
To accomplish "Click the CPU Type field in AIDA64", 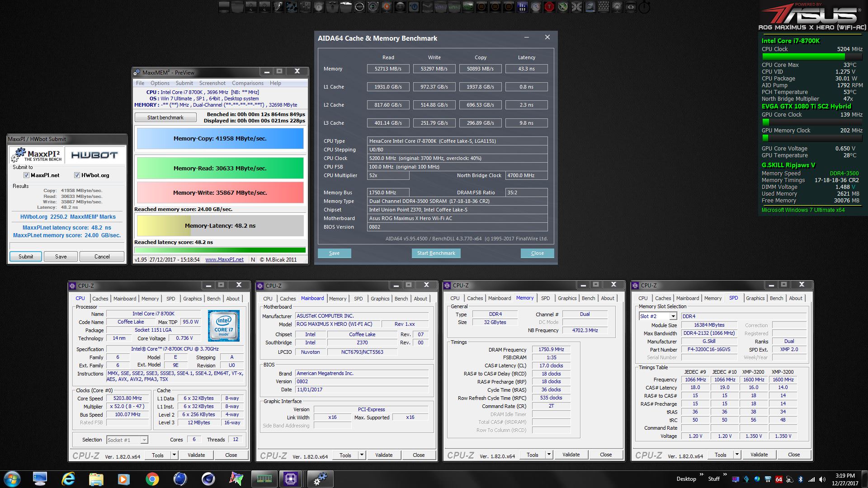I will pyautogui.click(x=458, y=141).
